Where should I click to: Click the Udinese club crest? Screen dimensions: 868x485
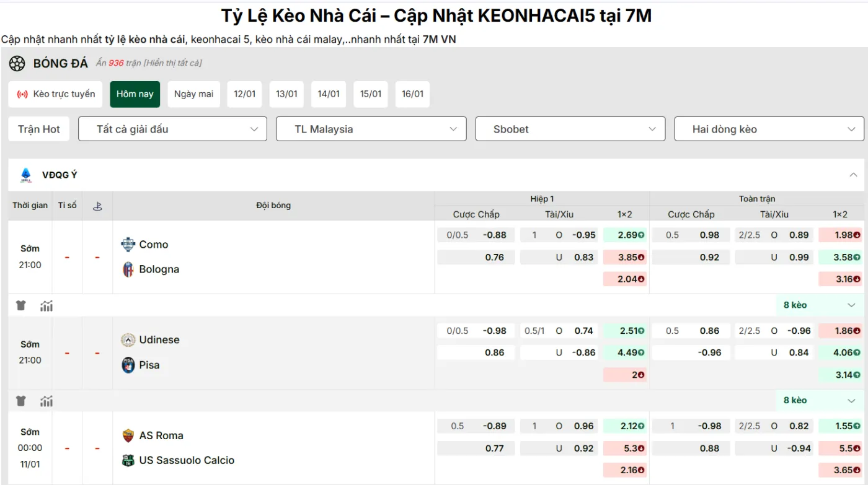click(128, 339)
